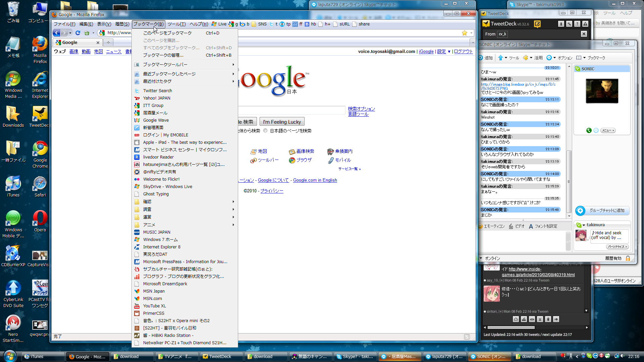Screen dimensions: 644x362
Task: Choose このページをブックマーク menu item
Action: click(185, 33)
